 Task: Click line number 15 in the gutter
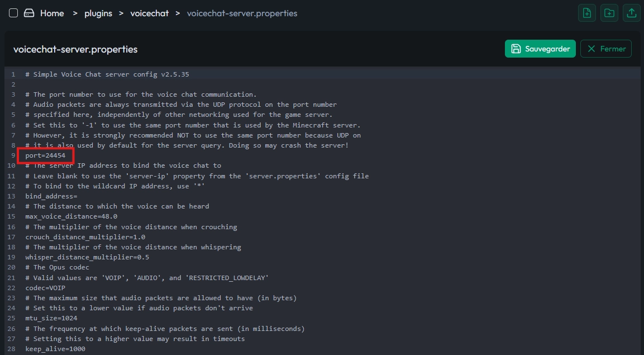tap(12, 216)
